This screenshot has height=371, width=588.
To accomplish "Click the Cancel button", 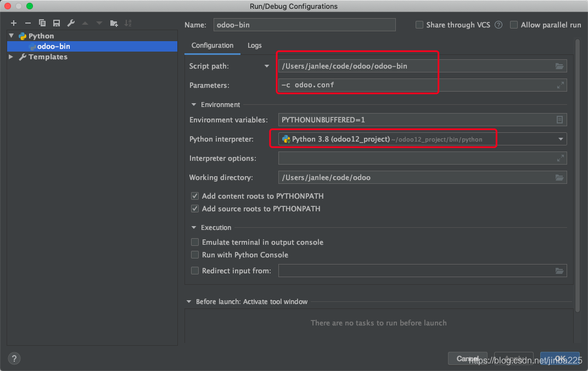I will pyautogui.click(x=468, y=358).
